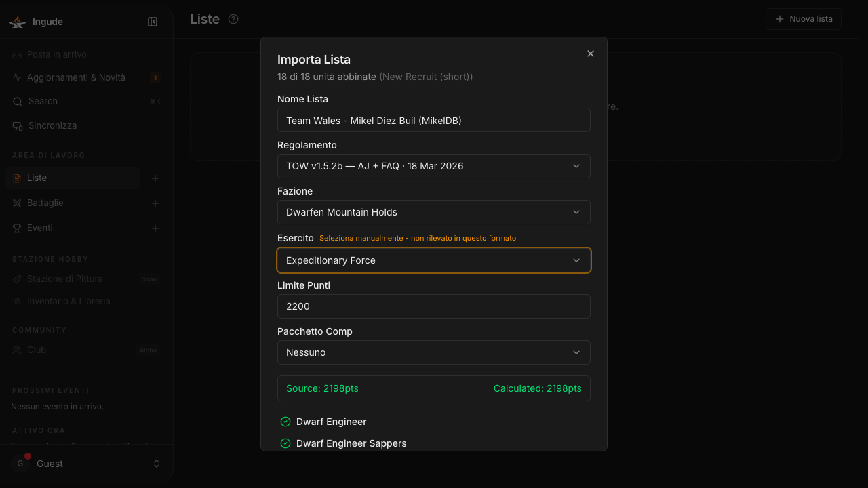The image size is (868, 488).
Task: Click the Inventario & Libreria shelf icon
Action: pos(18,302)
